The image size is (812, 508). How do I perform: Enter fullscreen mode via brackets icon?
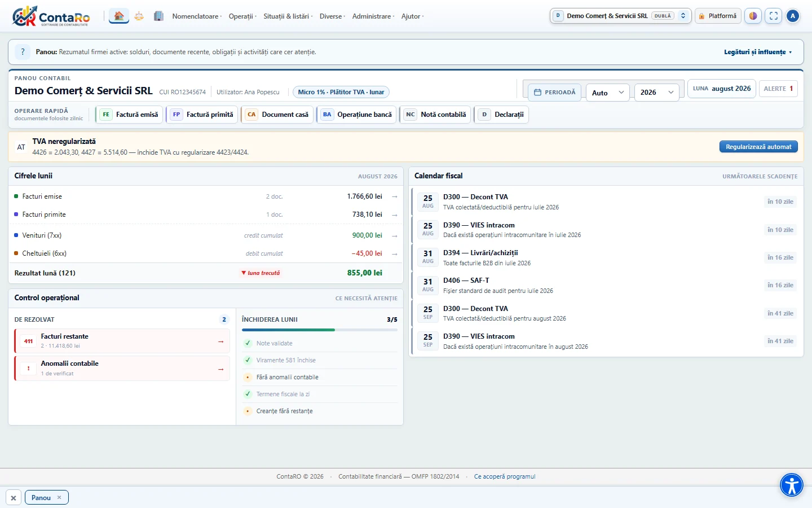pyautogui.click(x=774, y=16)
